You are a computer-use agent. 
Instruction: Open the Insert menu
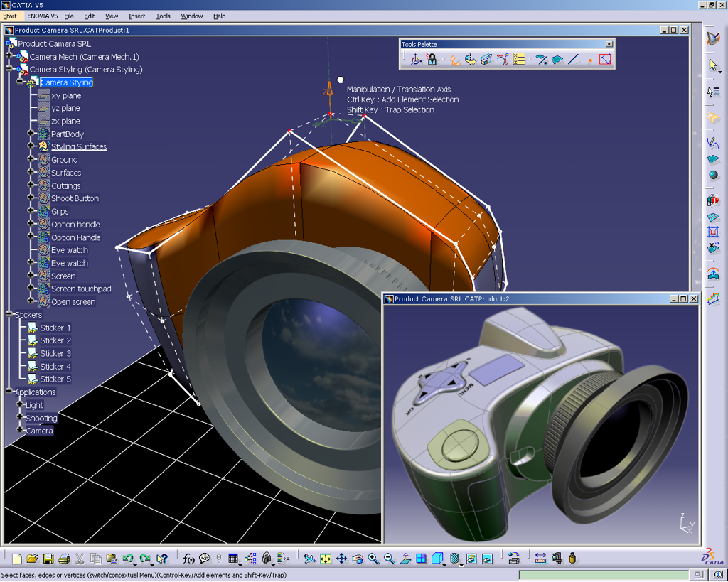[x=136, y=16]
